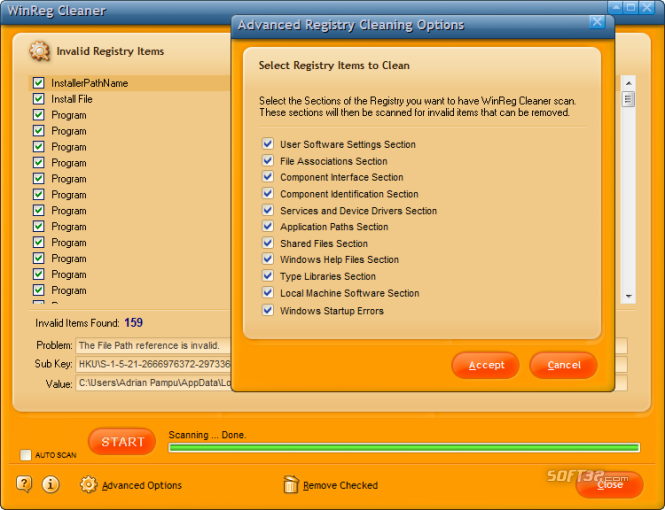665x510 pixels.
Task: Click the list scrollbar down arrow
Action: pos(628,296)
